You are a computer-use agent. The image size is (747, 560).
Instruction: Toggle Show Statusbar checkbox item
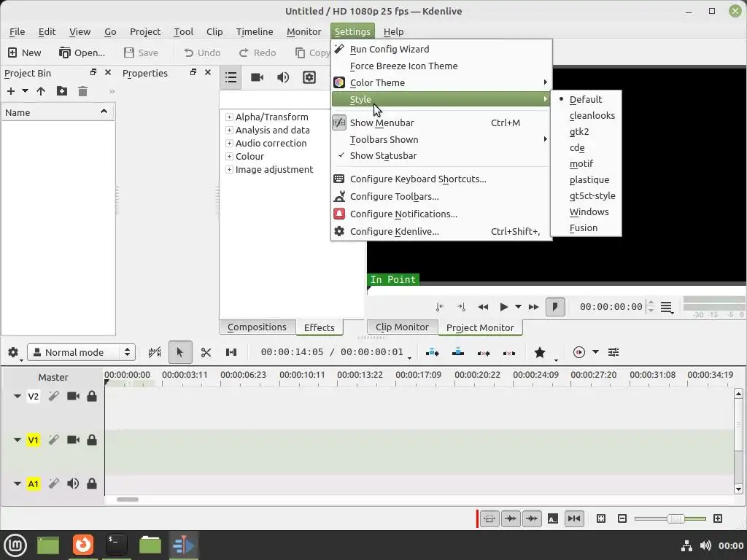point(441,156)
